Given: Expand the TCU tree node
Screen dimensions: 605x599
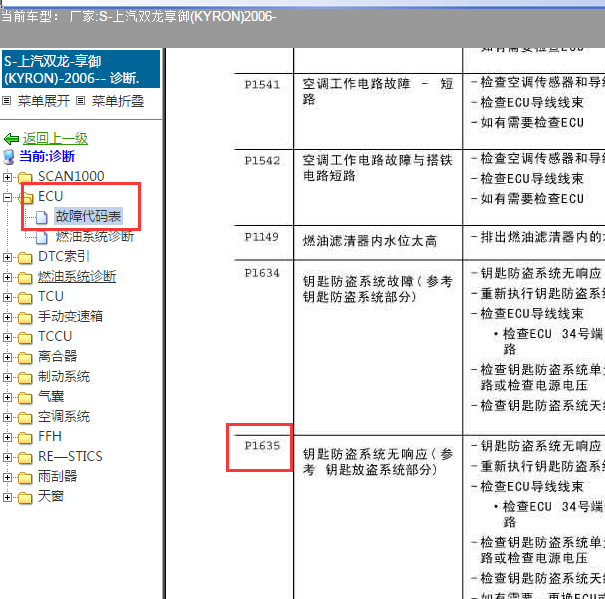Looking at the screenshot, I should [7, 297].
